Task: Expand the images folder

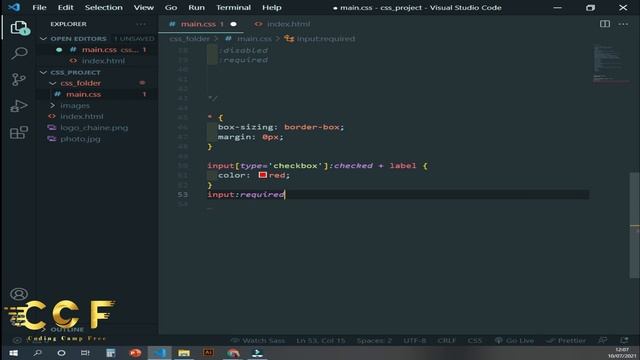Action: pos(52,105)
